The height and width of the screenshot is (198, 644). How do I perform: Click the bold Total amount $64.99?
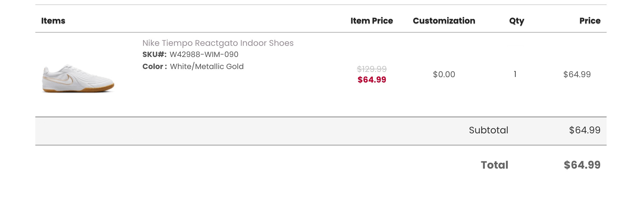pos(582,165)
